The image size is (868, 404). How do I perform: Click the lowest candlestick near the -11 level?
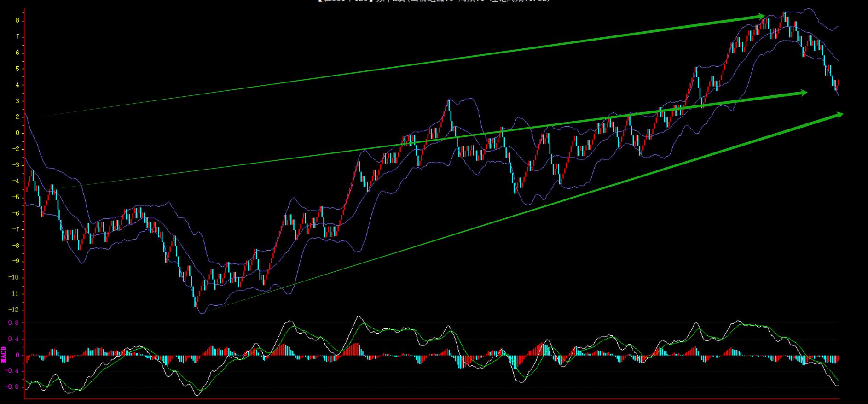click(196, 299)
